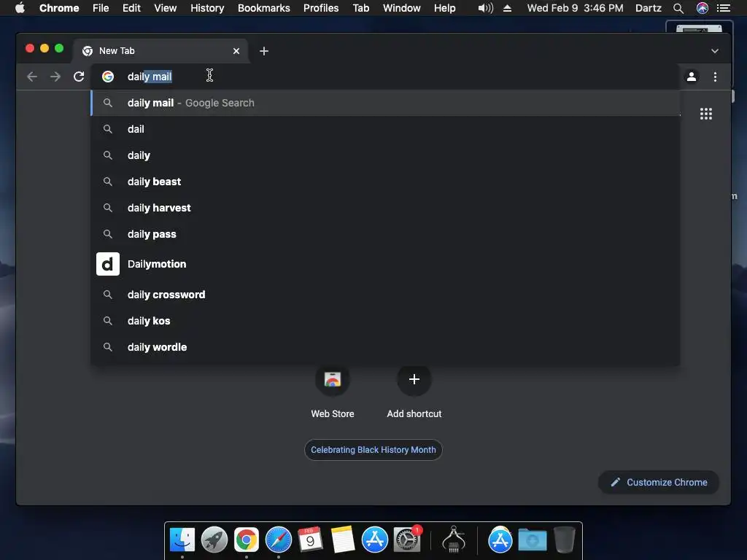Open Chrome from the dock
The width and height of the screenshot is (747, 560).
247,540
